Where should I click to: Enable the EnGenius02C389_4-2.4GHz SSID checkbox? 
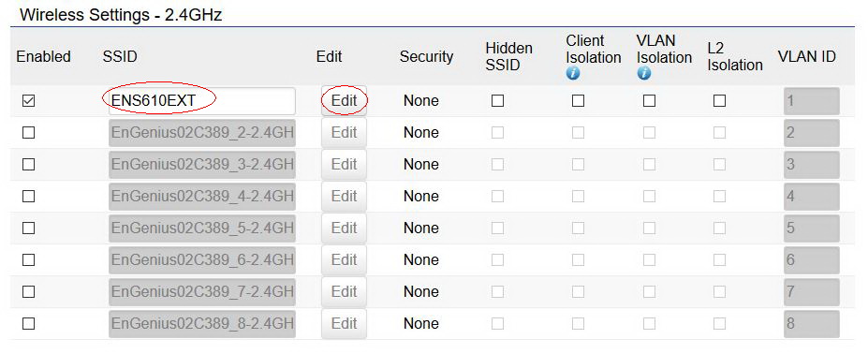tap(28, 196)
